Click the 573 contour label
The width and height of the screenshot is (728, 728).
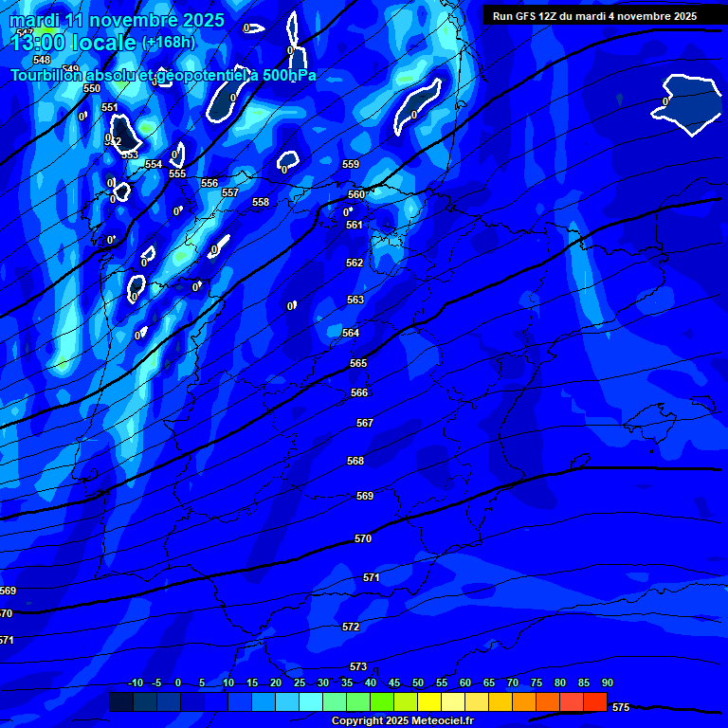(358, 667)
